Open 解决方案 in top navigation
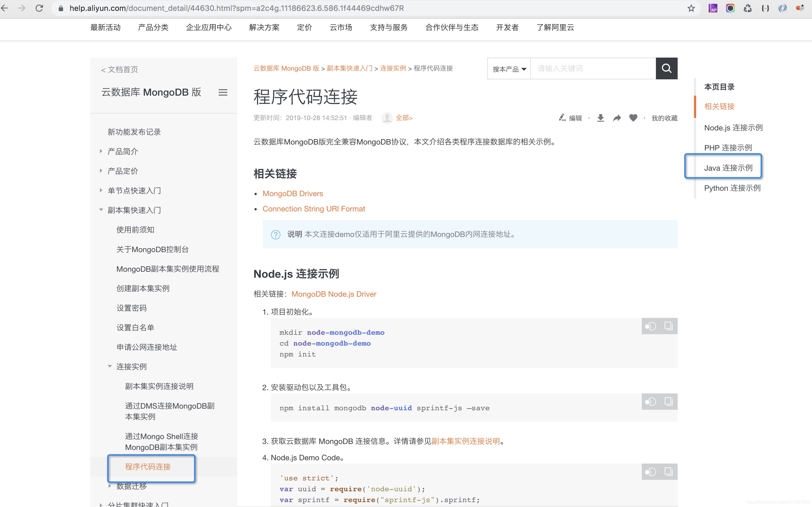 264,27
